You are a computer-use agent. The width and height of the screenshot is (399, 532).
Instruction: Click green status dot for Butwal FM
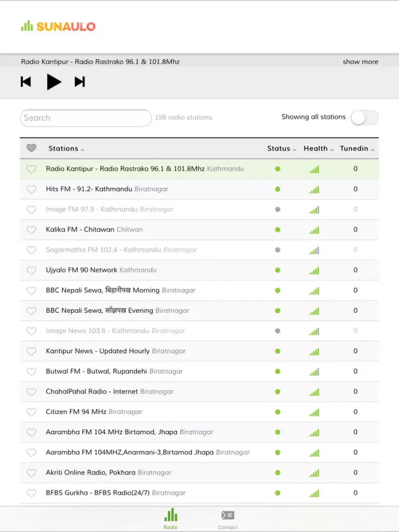pyautogui.click(x=278, y=371)
